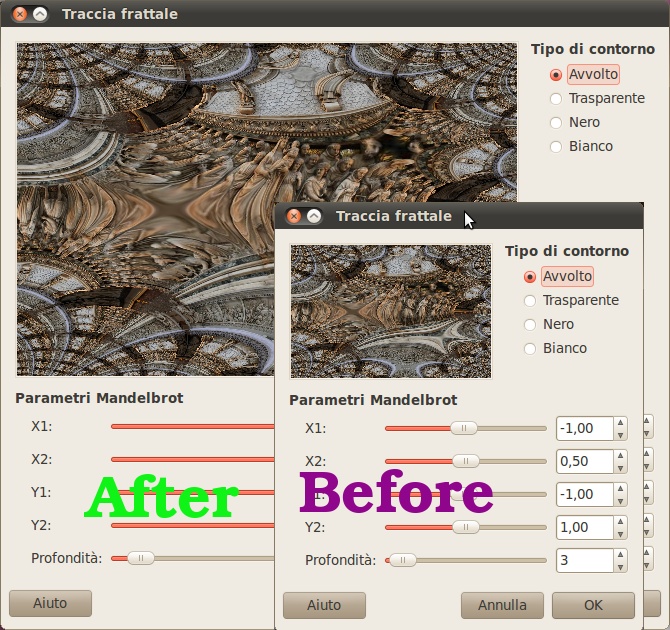Roll up the Before window with arrow button
The image size is (670, 630).
click(x=314, y=216)
